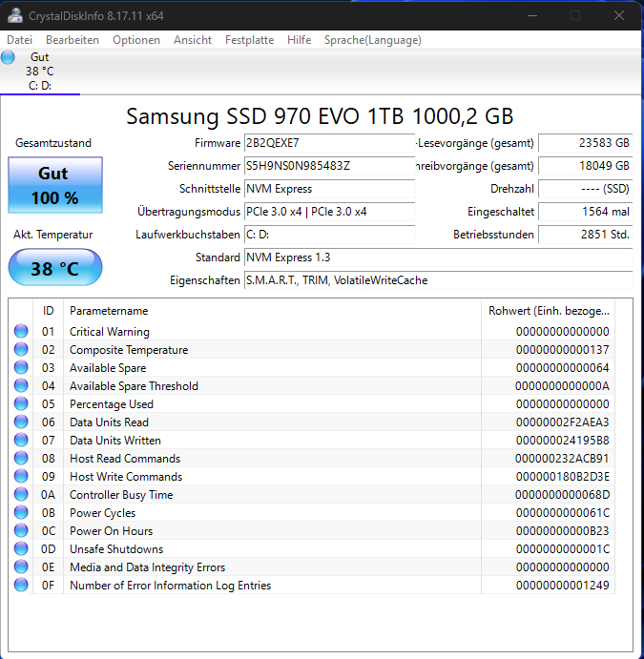Open the Datei menu
Image resolution: width=644 pixels, height=659 pixels.
point(19,40)
